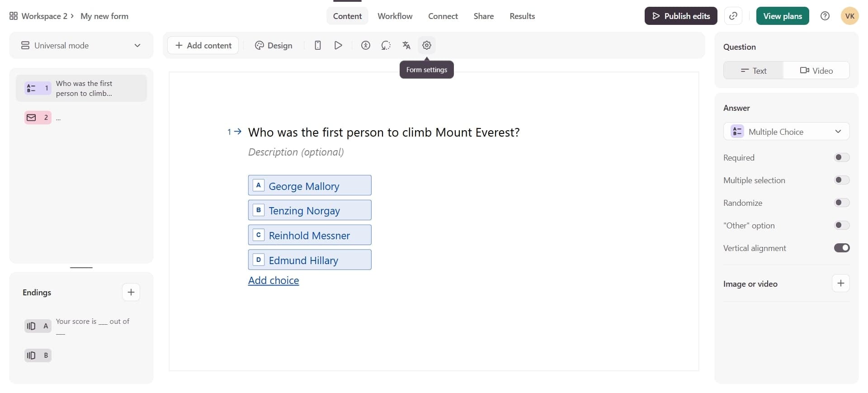Click the translate language icon

click(406, 45)
